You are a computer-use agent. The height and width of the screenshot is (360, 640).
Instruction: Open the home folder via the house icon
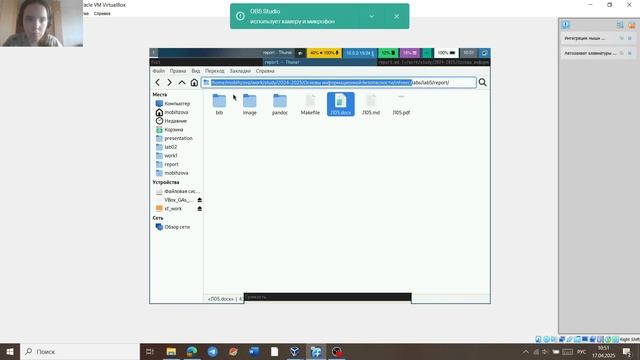click(x=194, y=82)
